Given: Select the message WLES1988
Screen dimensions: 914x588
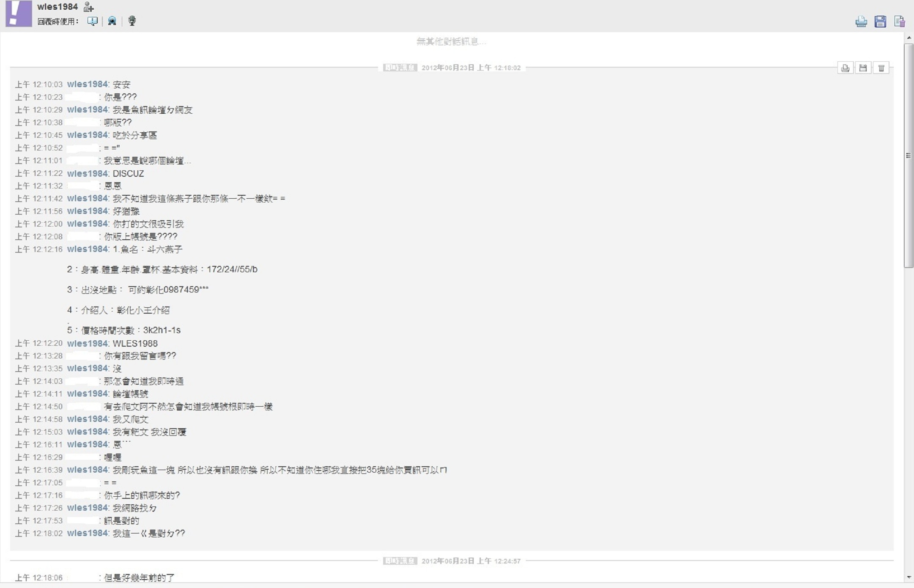Looking at the screenshot, I should coord(135,343).
